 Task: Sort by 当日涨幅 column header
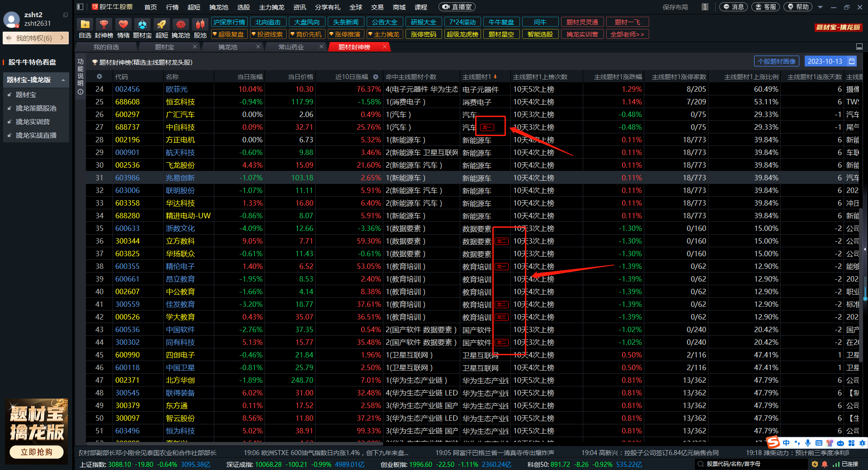(250, 77)
